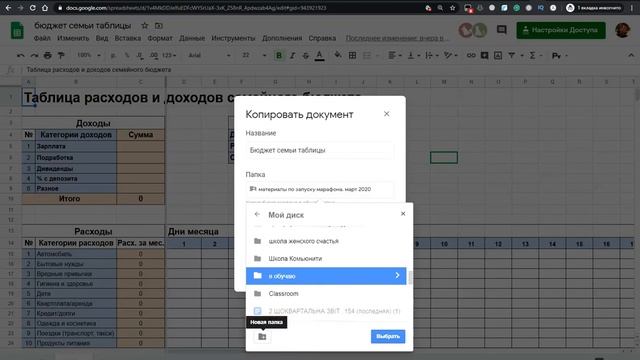Click the last edit history link
The height and width of the screenshot is (360, 640).
click(x=396, y=38)
